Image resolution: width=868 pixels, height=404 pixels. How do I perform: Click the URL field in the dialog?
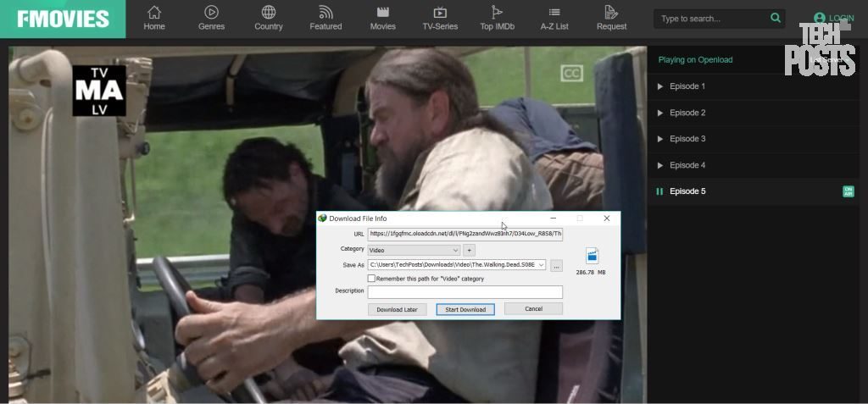465,234
